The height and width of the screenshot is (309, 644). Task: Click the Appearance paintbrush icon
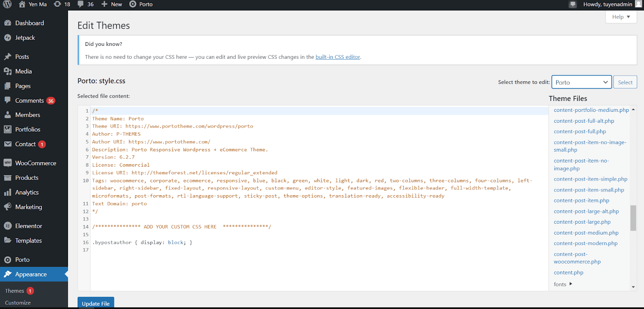(x=8, y=274)
